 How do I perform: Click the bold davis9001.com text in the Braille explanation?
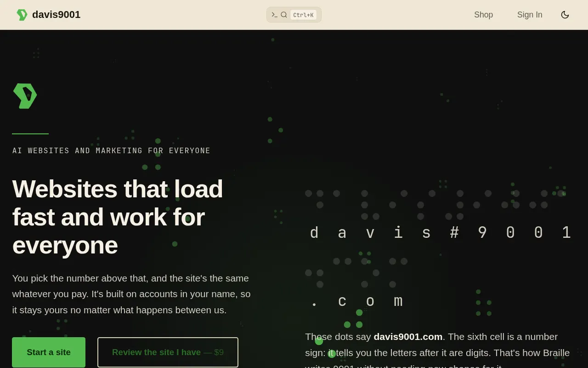(x=408, y=337)
